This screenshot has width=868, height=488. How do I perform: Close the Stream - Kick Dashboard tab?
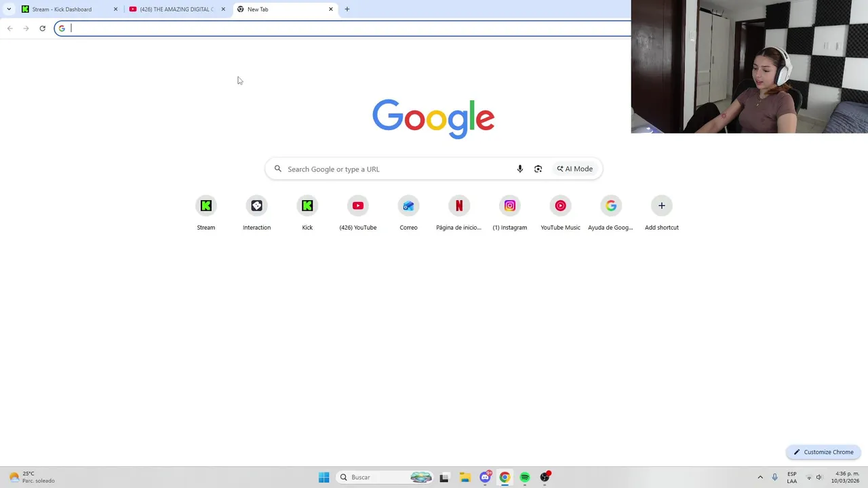click(x=115, y=9)
